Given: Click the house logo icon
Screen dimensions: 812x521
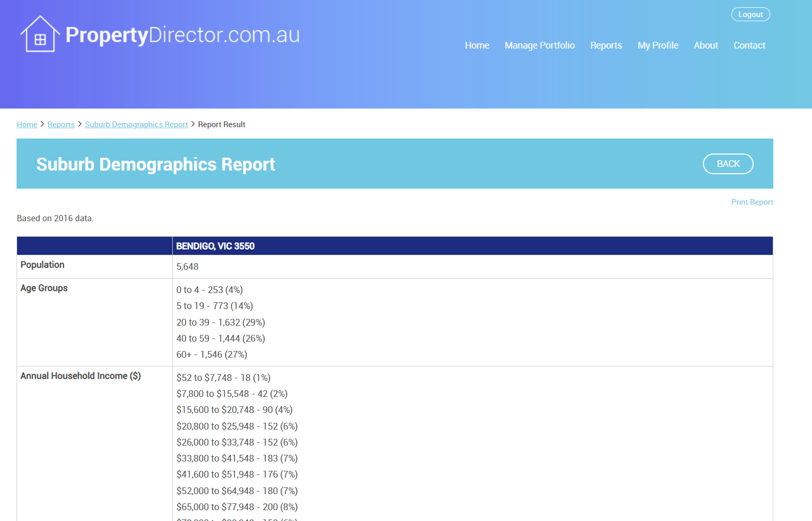Looking at the screenshot, I should pos(40,34).
